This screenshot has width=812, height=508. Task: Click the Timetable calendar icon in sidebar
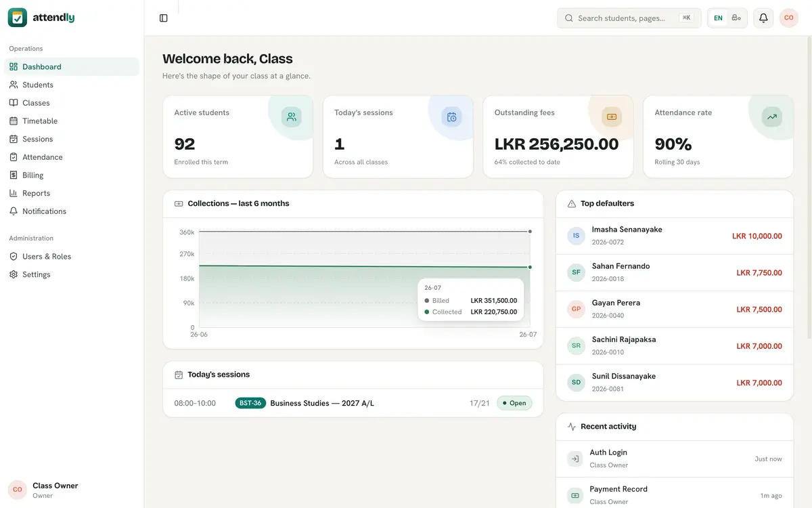(x=14, y=121)
